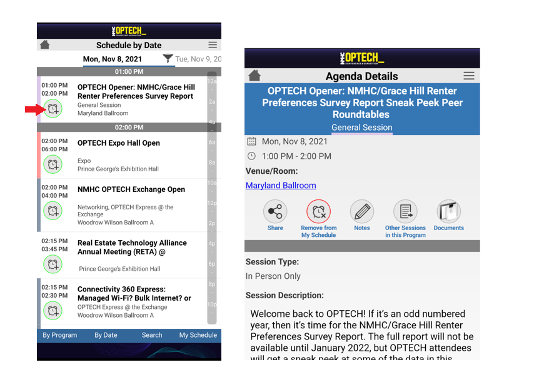Jump to 6p on the time scrubber
The image size is (534, 392).
pos(212,264)
